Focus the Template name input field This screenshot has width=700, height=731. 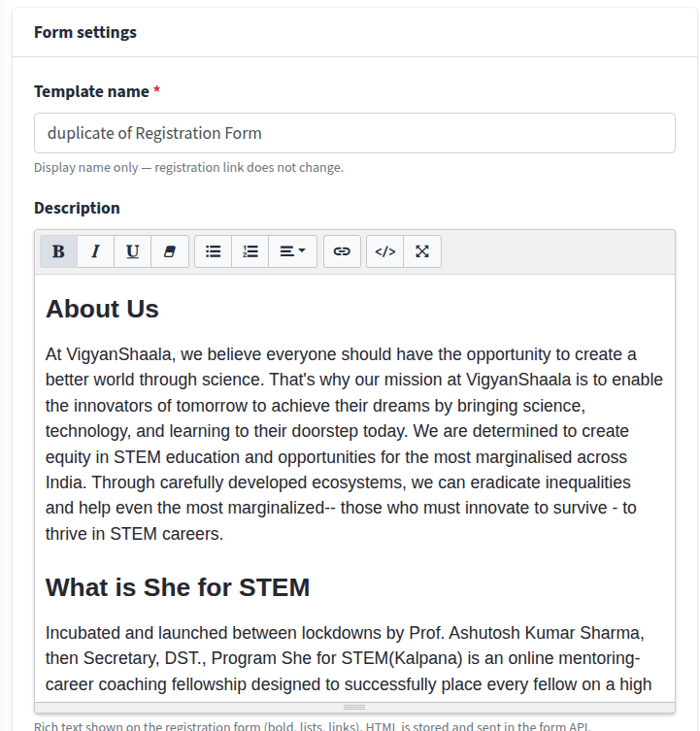354,133
